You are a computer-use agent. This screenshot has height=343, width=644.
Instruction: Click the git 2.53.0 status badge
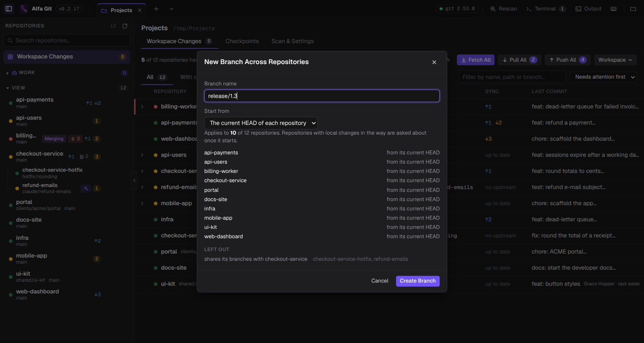pos(457,8)
